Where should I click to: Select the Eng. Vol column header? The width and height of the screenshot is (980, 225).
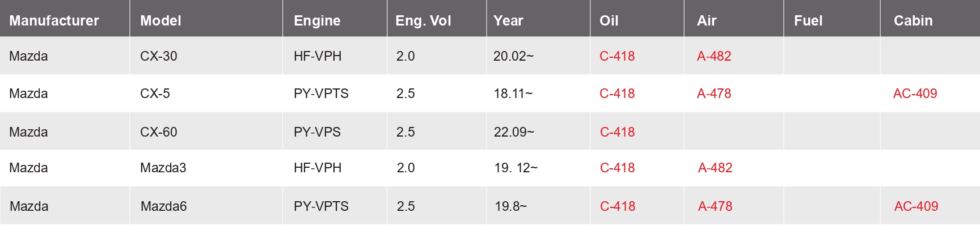click(x=423, y=21)
